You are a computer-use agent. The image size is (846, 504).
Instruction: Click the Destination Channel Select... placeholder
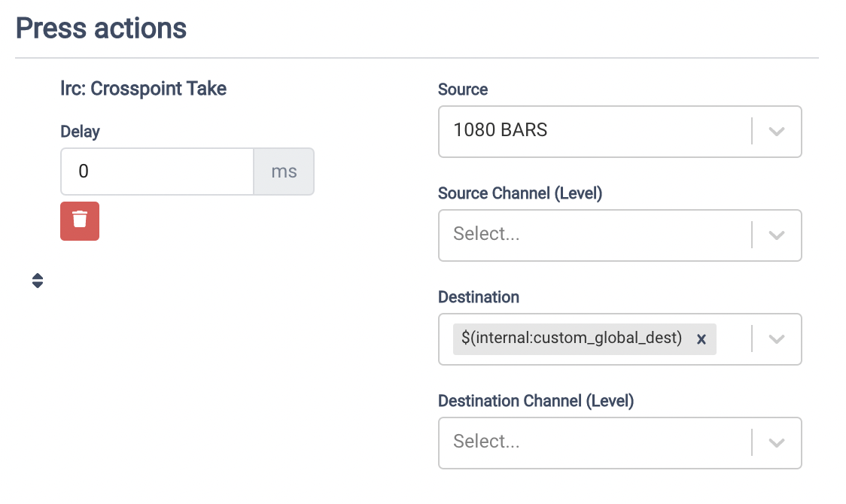coord(486,442)
